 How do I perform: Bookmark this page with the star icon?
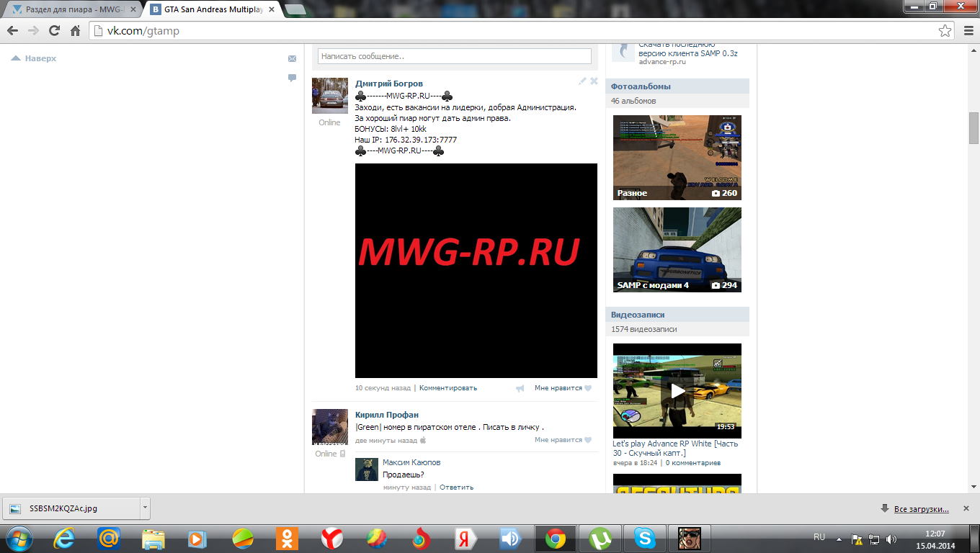945,31
